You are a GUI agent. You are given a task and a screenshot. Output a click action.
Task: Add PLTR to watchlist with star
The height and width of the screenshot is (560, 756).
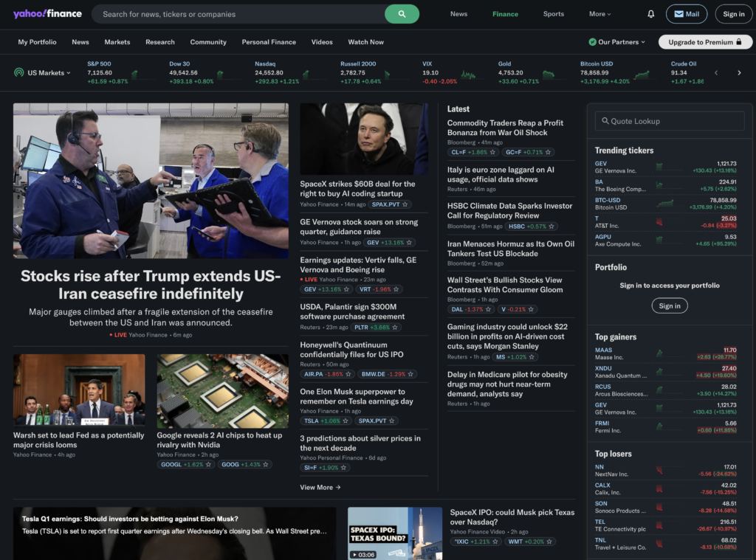[395, 328]
